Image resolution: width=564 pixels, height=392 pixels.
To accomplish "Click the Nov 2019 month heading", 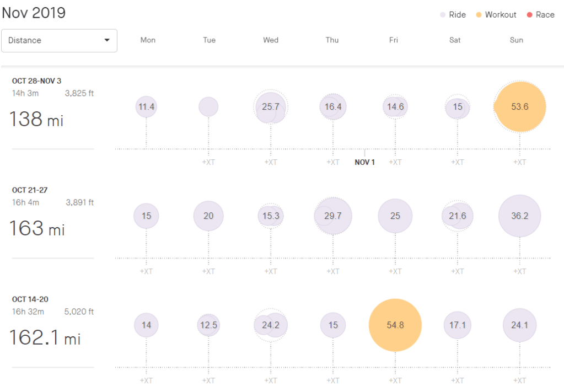I will tap(34, 13).
